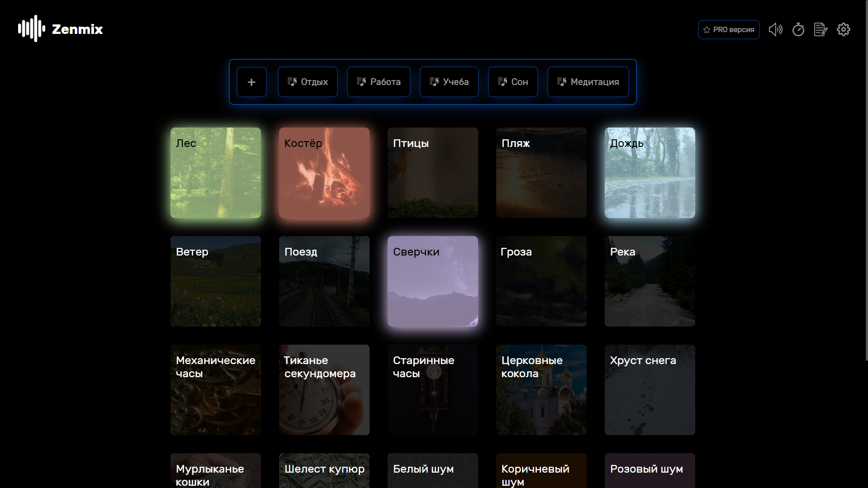868x488 pixels.
Task: Turn off the Лес forest sound
Action: (x=216, y=173)
